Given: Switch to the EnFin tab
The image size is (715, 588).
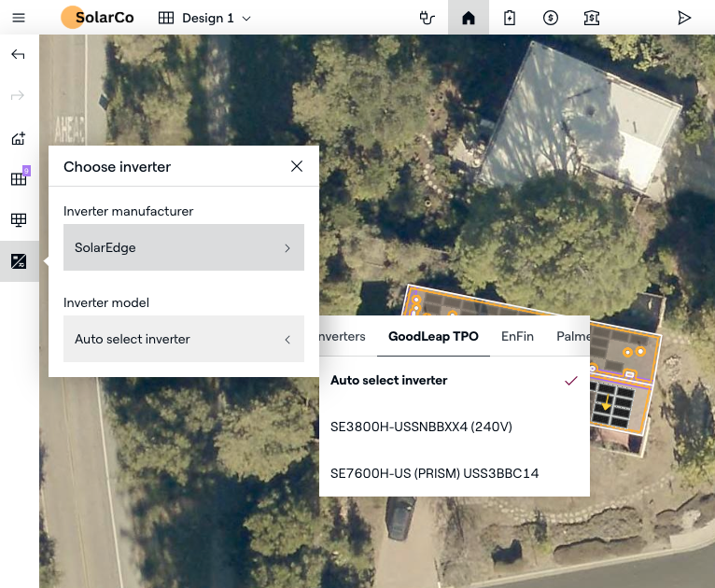Looking at the screenshot, I should coord(517,336).
